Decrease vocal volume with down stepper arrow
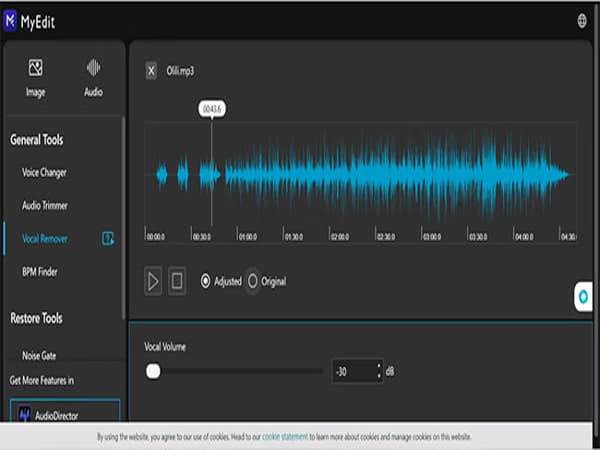The image size is (600, 450). point(379,376)
